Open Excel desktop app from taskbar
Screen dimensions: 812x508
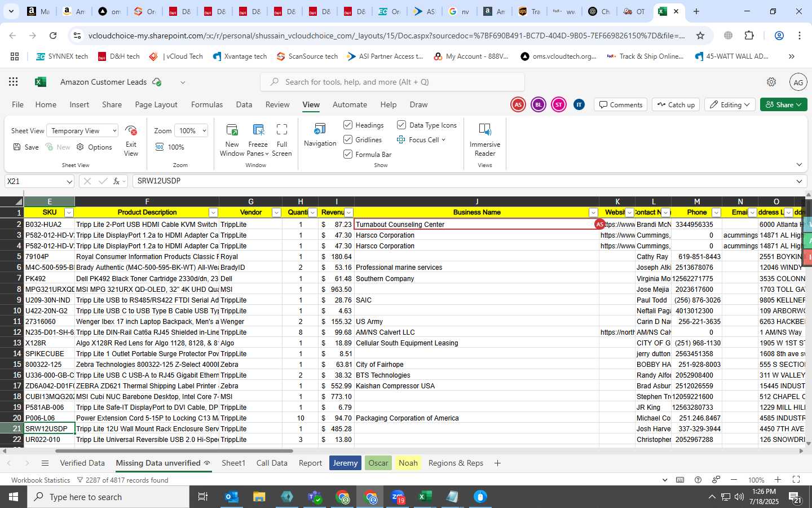pyautogui.click(x=425, y=497)
